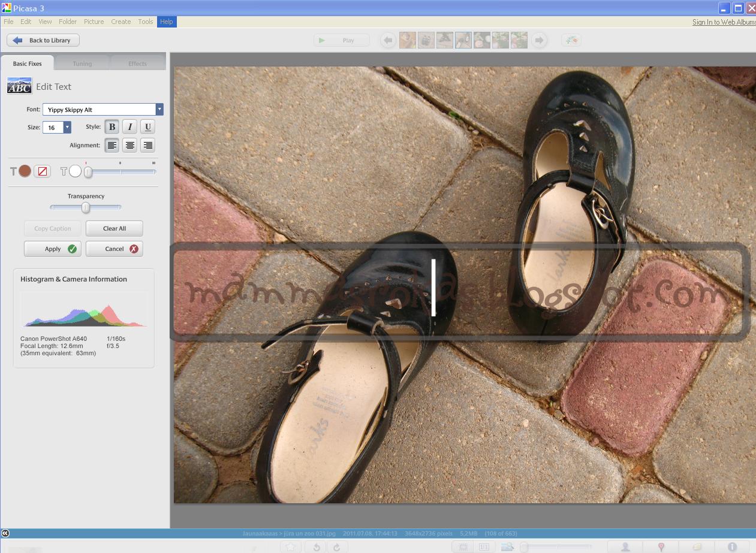756x553 pixels.
Task: Click Sign In to Web Albums link
Action: tap(724, 22)
